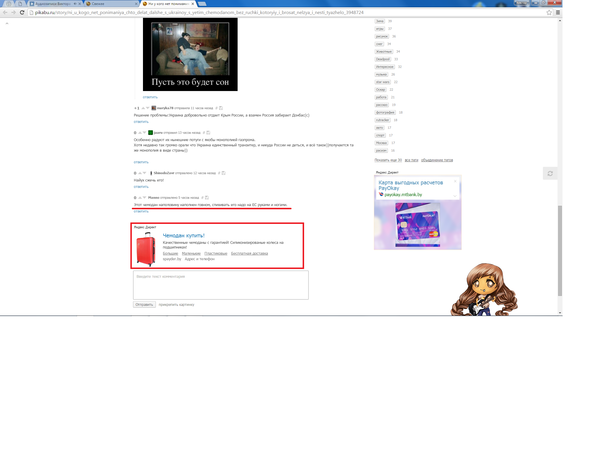Downvote the comment sent 11 hours ago
Viewport: 600px width, 449px height.
[147, 108]
